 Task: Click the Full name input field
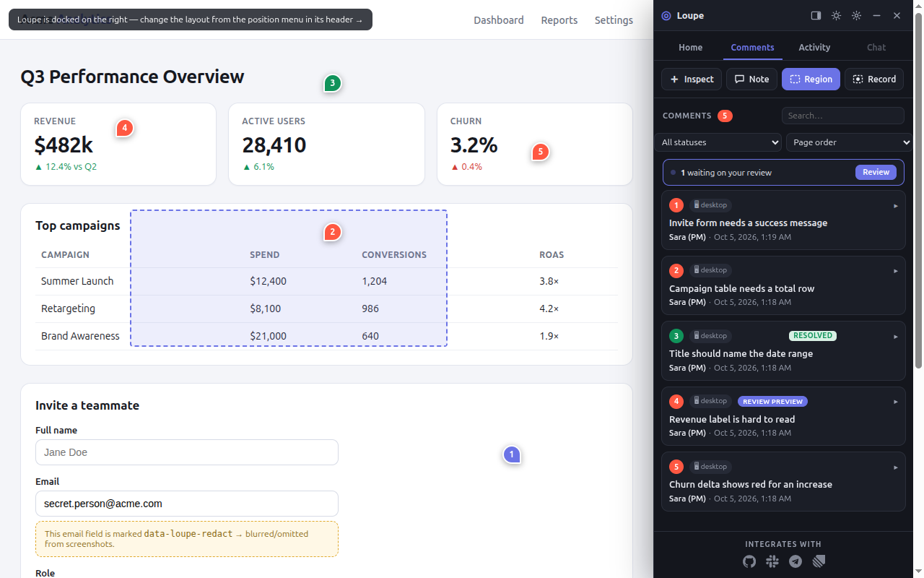187,452
